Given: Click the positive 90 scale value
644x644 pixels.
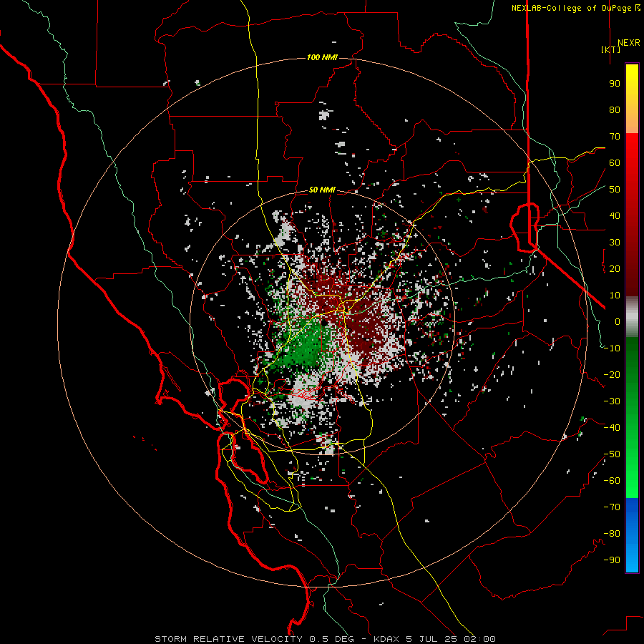Looking at the screenshot, I should pos(615,84).
